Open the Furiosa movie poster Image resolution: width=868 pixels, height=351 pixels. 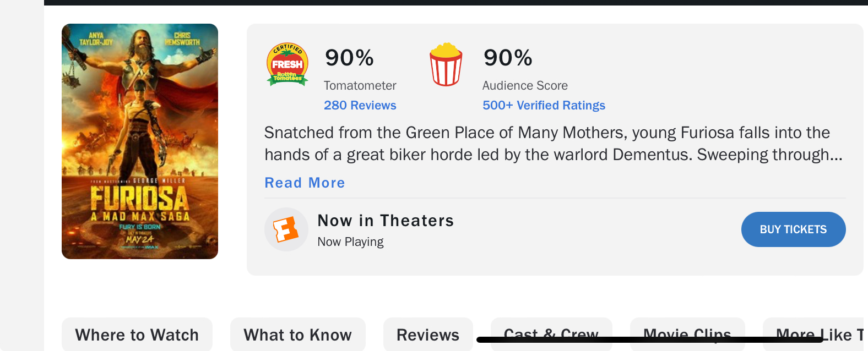pyautogui.click(x=140, y=141)
